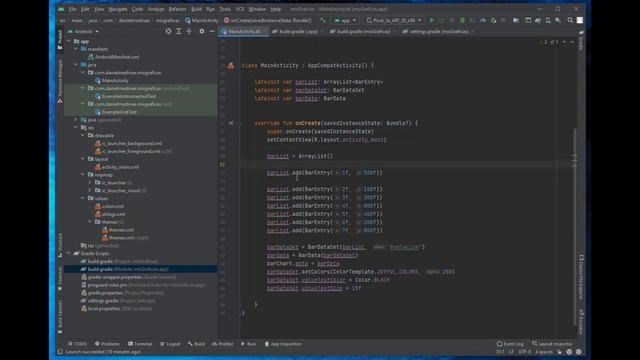Open search everywhere magnifier icon

pos(570,20)
